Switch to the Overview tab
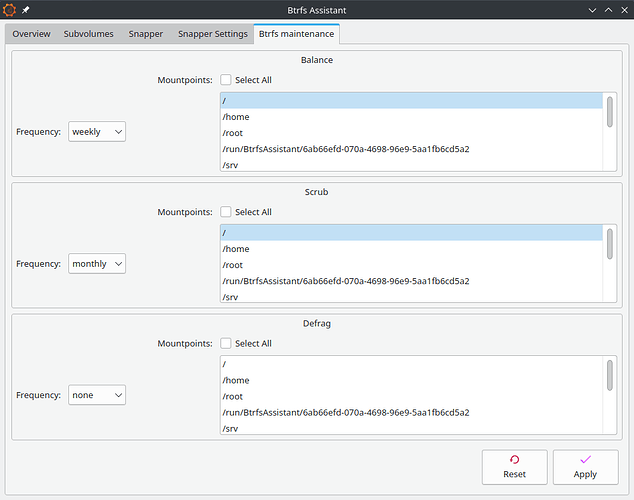The height and width of the screenshot is (500, 634). tap(32, 34)
